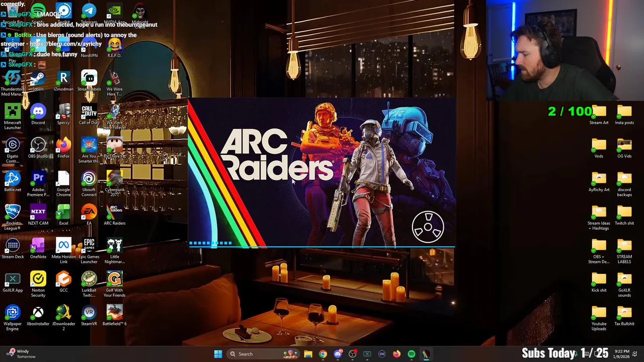
Task: Open the Stream Deck desktop icon
Action: coord(13,248)
